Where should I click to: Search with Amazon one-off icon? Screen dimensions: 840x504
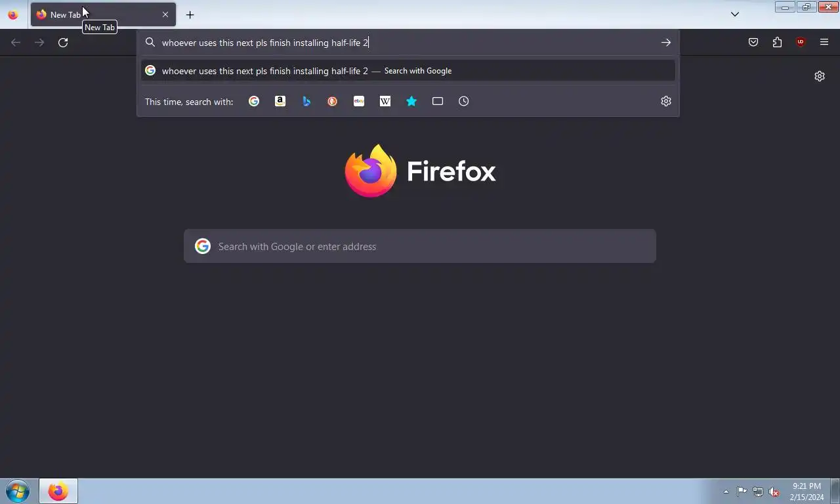pos(280,101)
